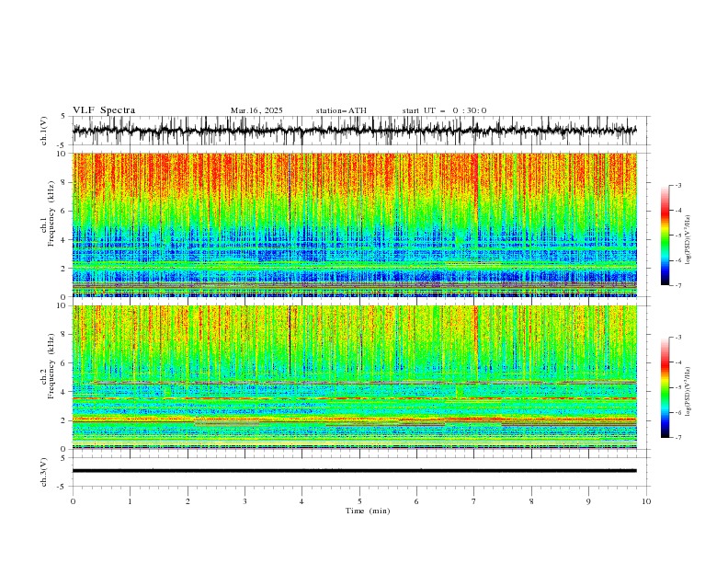Image resolution: width=728 pixels, height=563 pixels.
Task: Click the dark vertical line near 3.8 minutes in ch.2
Action: pyautogui.click(x=290, y=339)
